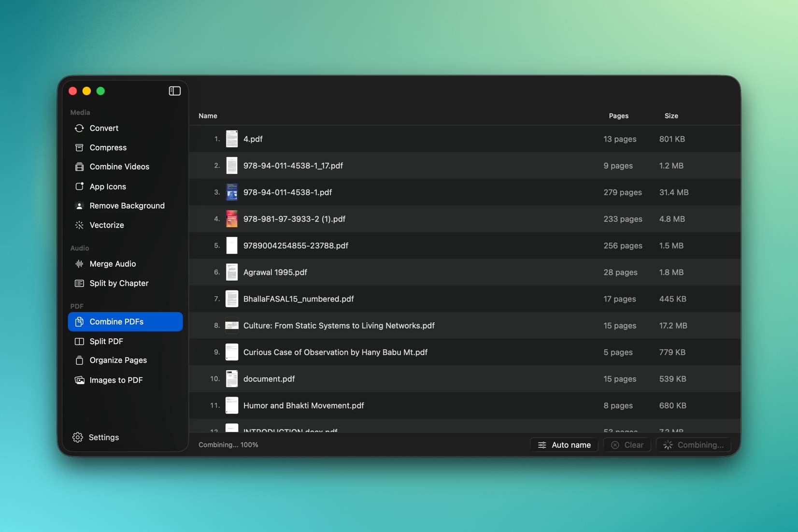Click the Compress archive icon

79,147
